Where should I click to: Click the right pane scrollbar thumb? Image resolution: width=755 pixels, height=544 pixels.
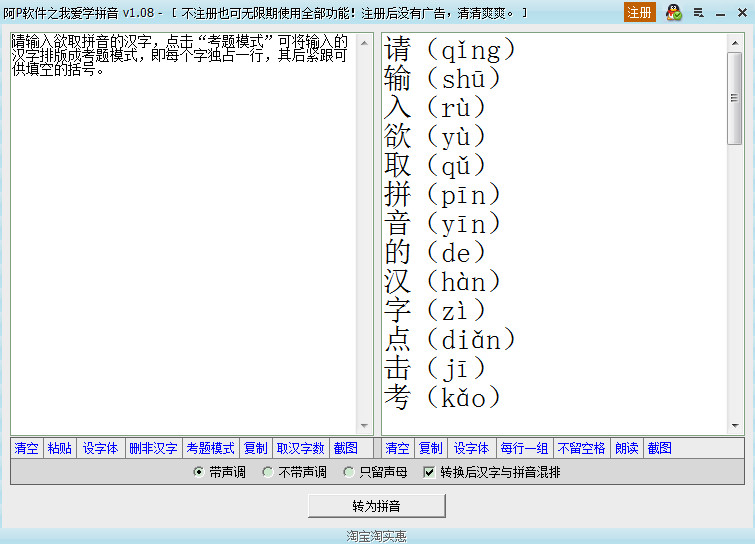click(735, 98)
